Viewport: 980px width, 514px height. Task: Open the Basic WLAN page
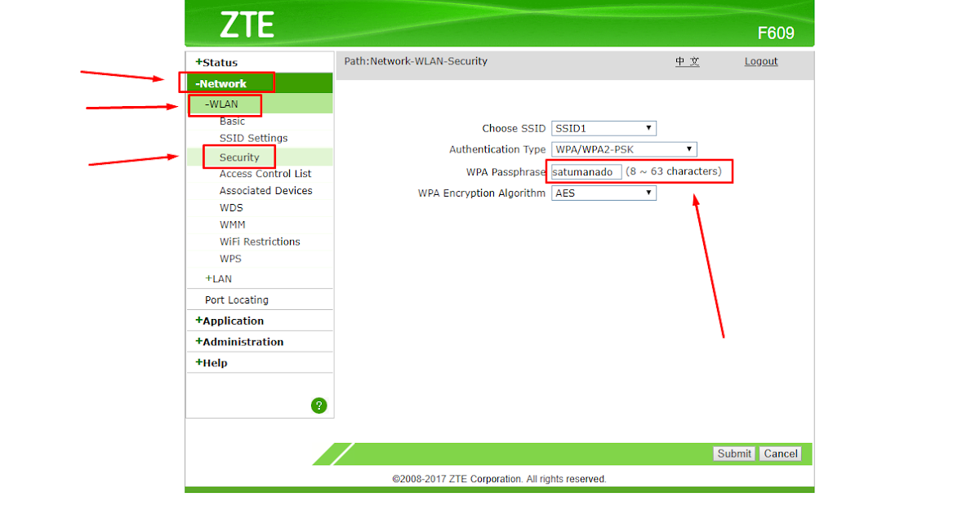coord(232,121)
